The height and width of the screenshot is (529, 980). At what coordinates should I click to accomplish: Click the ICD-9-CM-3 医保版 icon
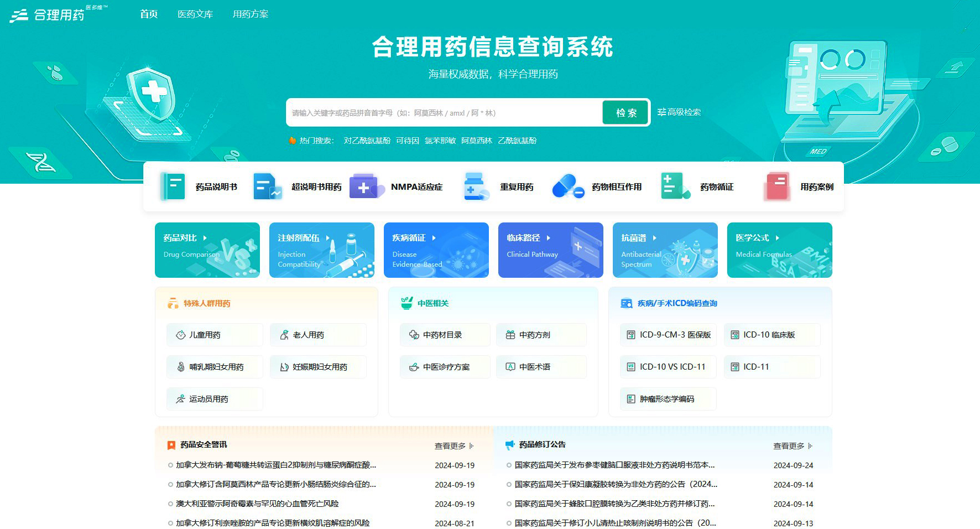click(x=631, y=335)
